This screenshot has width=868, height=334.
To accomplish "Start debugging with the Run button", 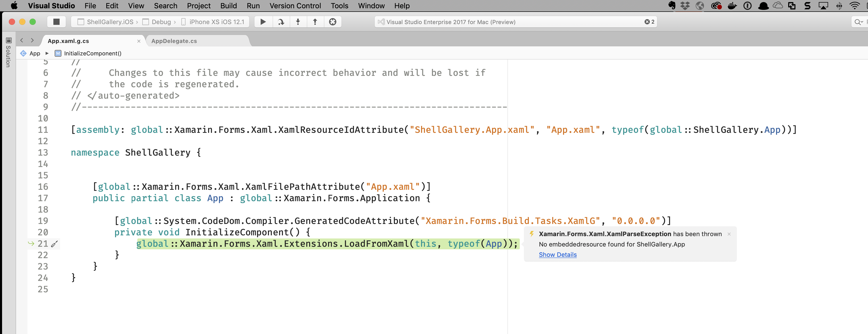I will [263, 21].
